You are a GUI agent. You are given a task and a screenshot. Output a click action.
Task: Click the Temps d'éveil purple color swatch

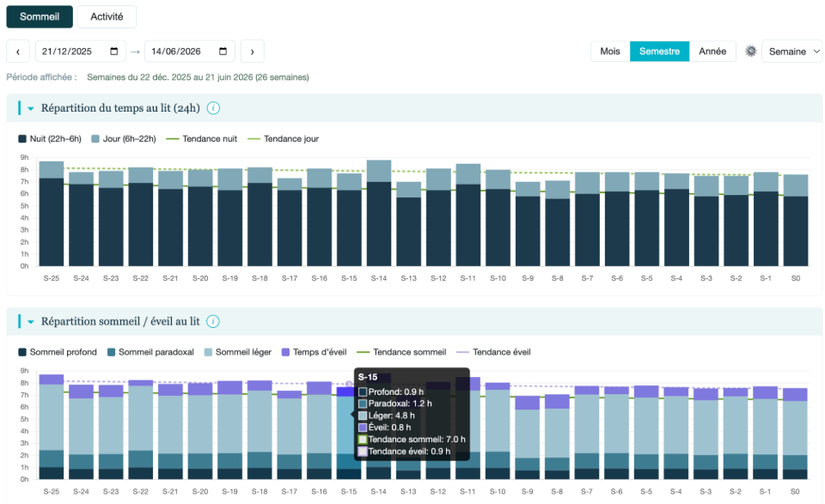point(285,352)
